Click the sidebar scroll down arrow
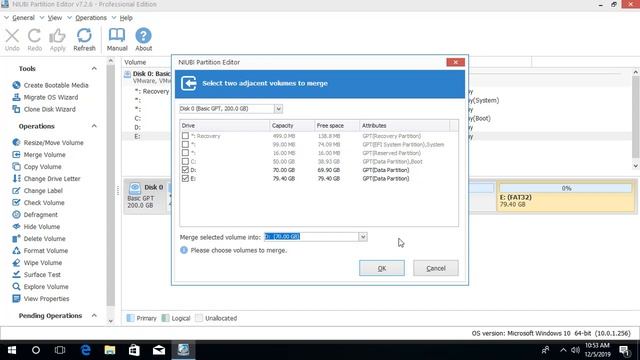This screenshot has width=640, height=360. (x=111, y=321)
